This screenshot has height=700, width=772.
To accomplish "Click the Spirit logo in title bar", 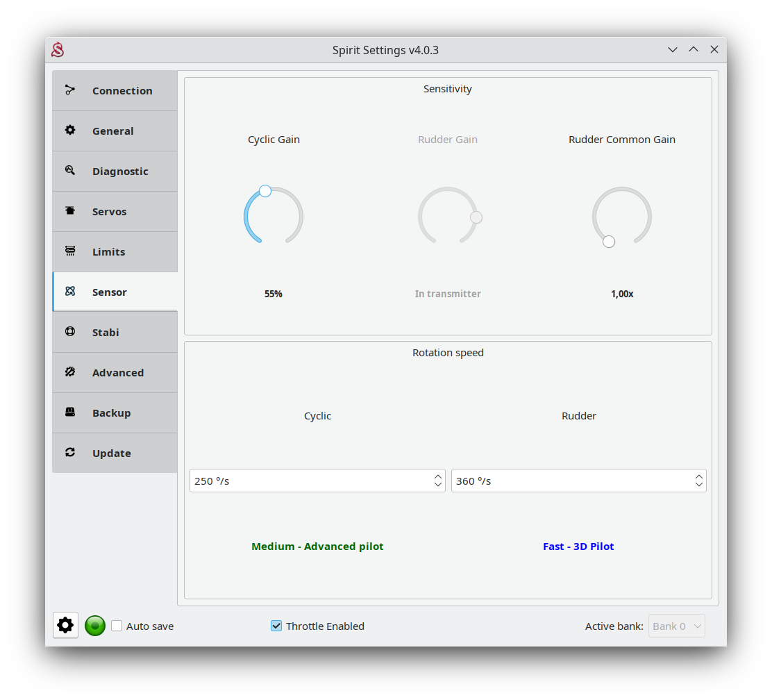I will pos(58,50).
